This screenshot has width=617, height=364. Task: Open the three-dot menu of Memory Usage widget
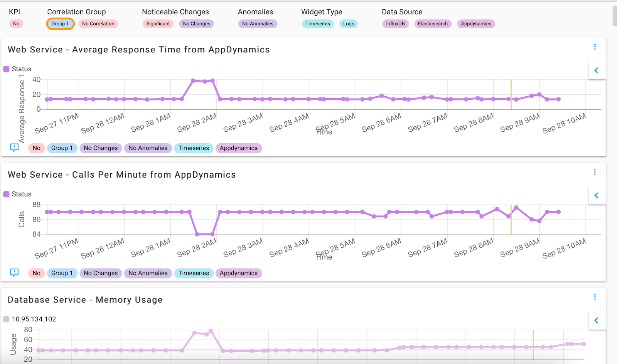(595, 297)
